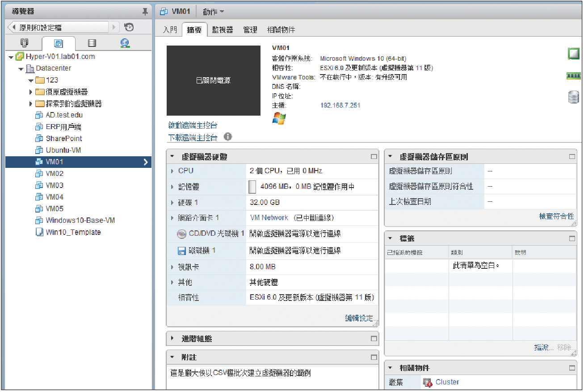
Task: Click the memory usage bar indicator
Action: [252, 187]
